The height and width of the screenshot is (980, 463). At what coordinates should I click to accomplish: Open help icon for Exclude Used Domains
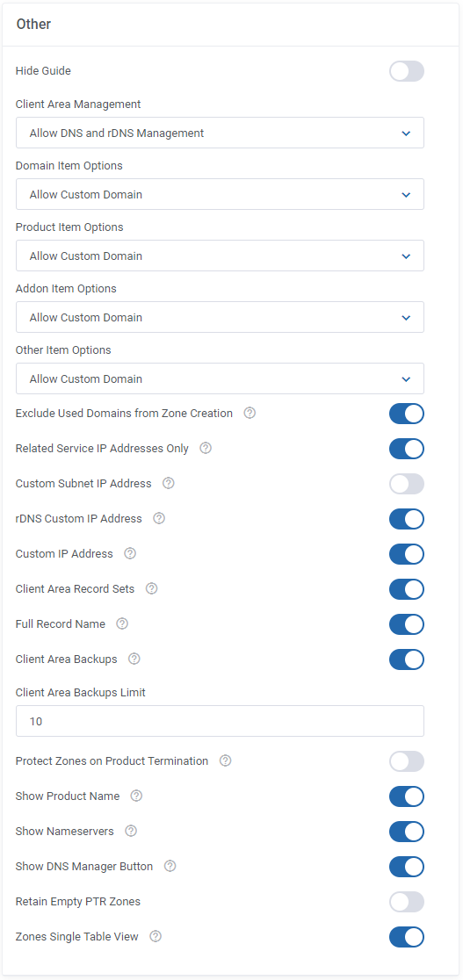(250, 413)
